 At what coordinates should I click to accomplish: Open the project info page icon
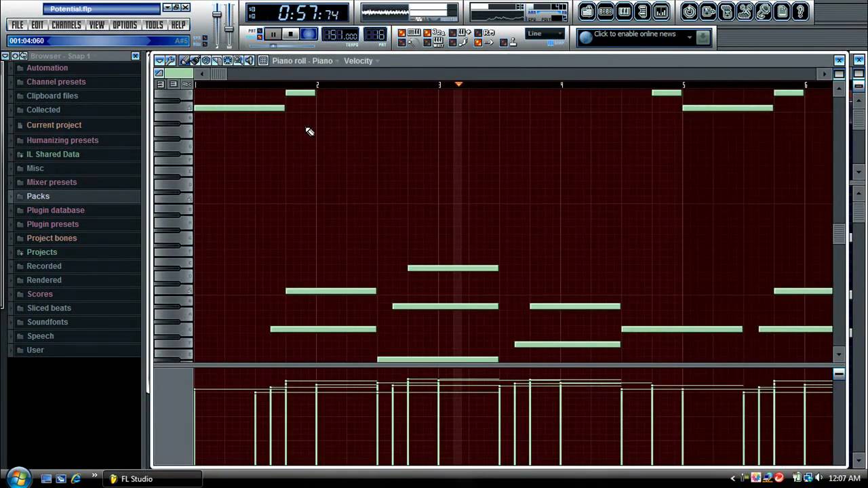coord(782,12)
